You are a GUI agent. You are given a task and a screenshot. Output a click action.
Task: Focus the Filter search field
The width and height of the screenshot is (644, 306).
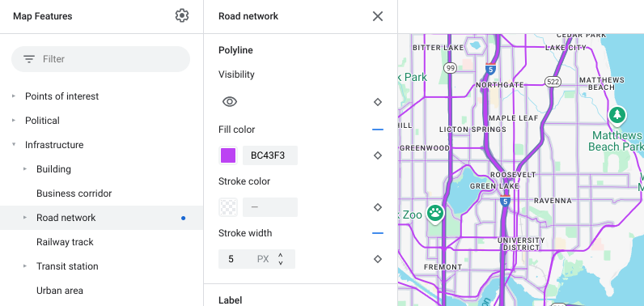click(x=100, y=59)
